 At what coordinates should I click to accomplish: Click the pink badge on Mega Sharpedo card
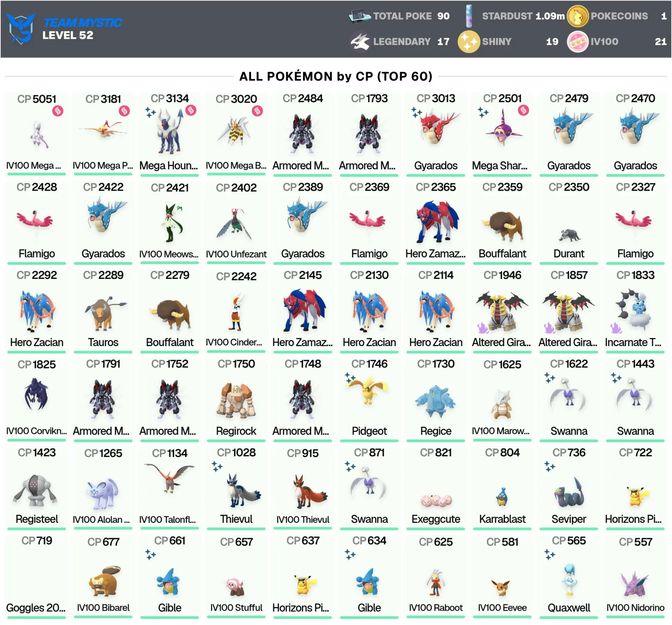(523, 111)
